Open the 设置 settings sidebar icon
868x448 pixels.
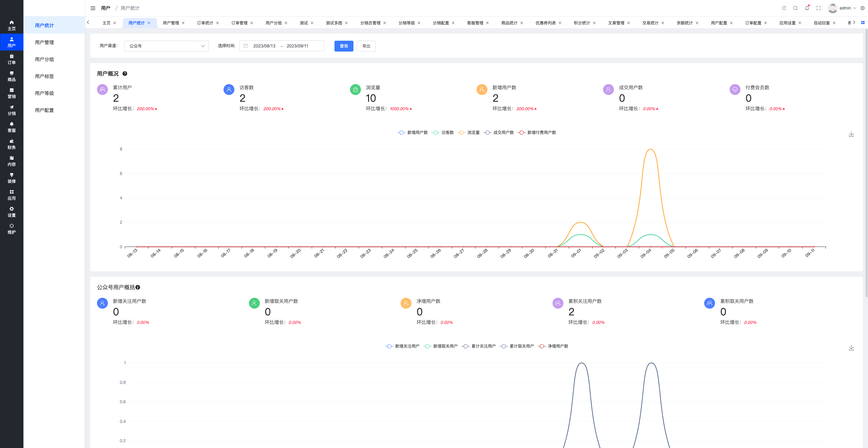coord(12,212)
